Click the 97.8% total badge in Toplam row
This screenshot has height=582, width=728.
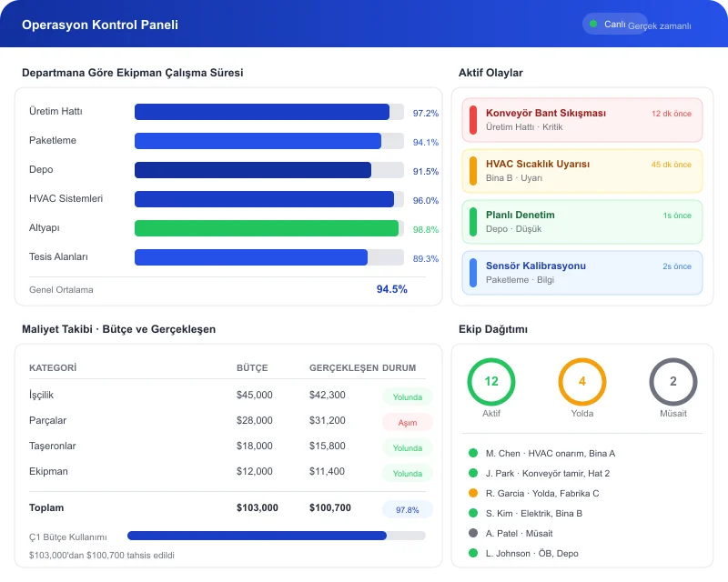pyautogui.click(x=407, y=509)
